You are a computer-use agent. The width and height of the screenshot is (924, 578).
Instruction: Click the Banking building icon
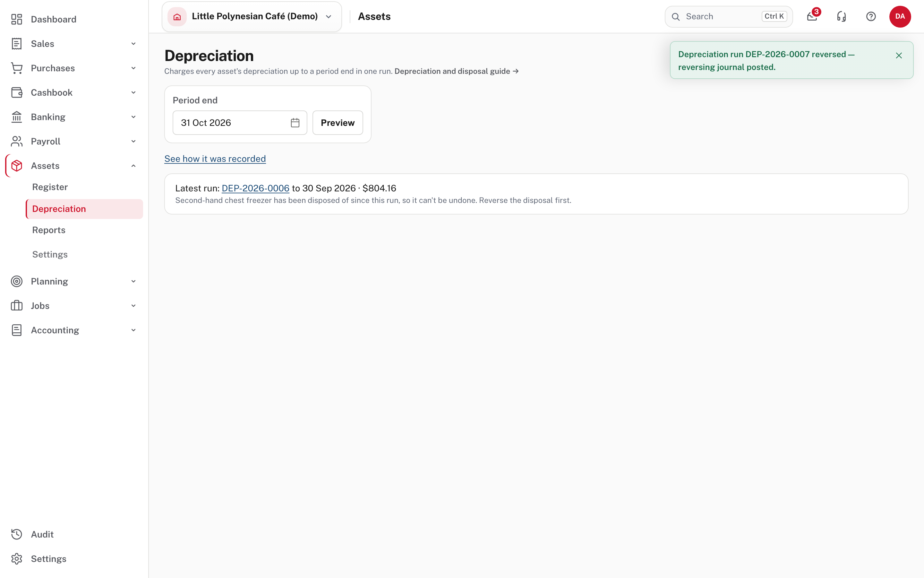[16, 117]
